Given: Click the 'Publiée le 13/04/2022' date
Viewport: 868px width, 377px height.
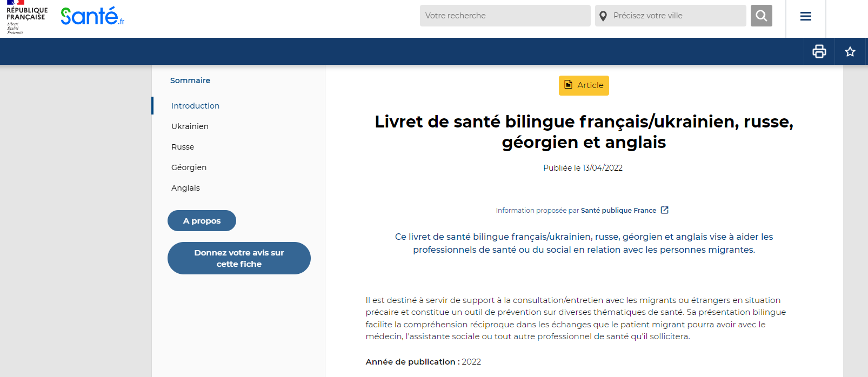Looking at the screenshot, I should click(x=583, y=168).
